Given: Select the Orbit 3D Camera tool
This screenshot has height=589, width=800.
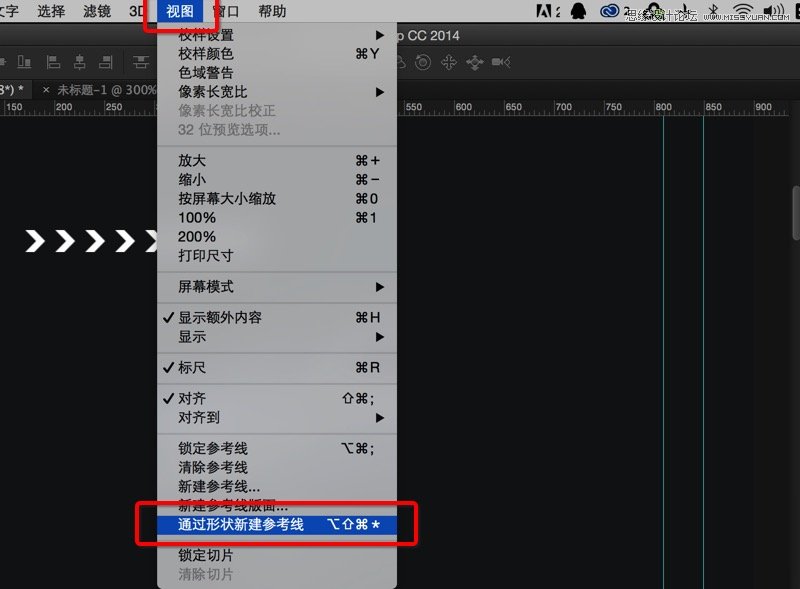Looking at the screenshot, I should point(400,62).
